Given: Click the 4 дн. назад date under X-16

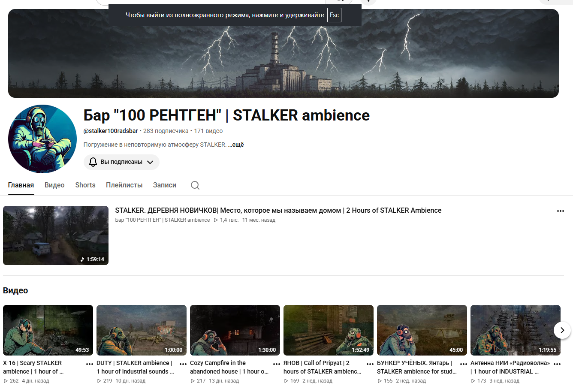Looking at the screenshot, I should (x=36, y=381).
